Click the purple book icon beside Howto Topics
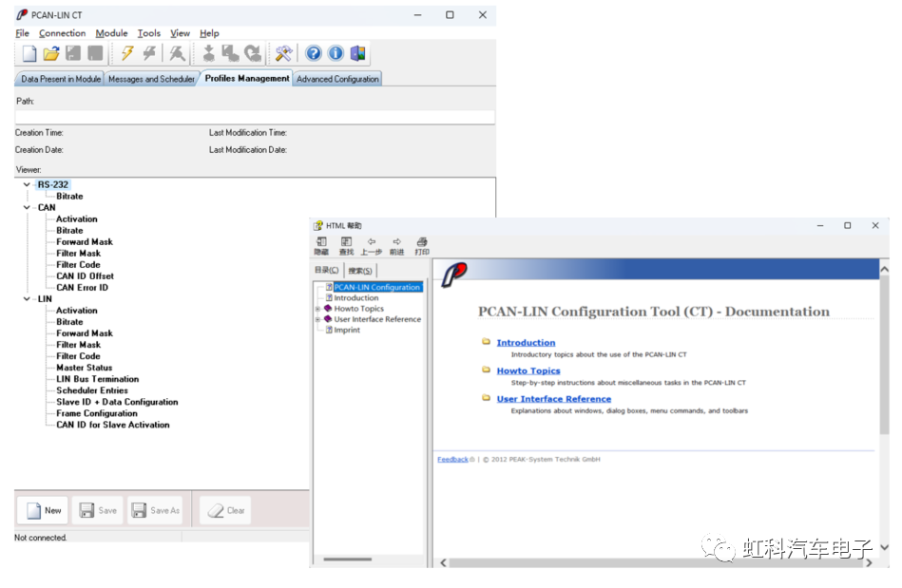The height and width of the screenshot is (588, 902). (328, 308)
